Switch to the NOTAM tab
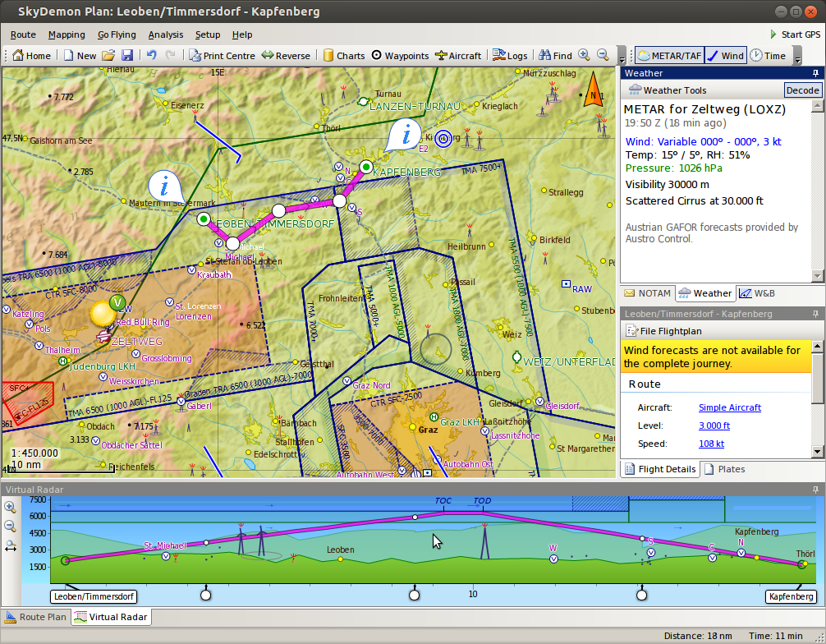Screen dimensions: 826x644 click(648, 293)
